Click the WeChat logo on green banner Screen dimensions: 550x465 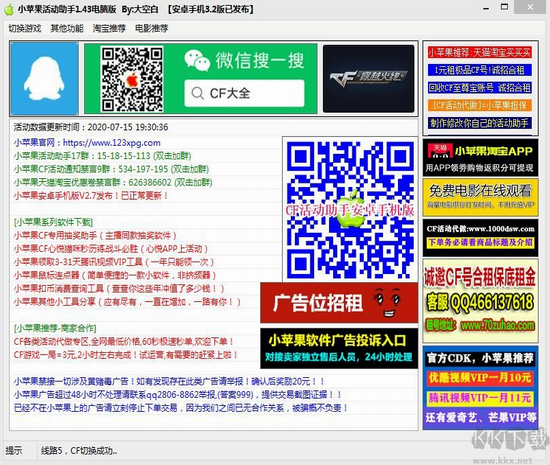point(197,60)
